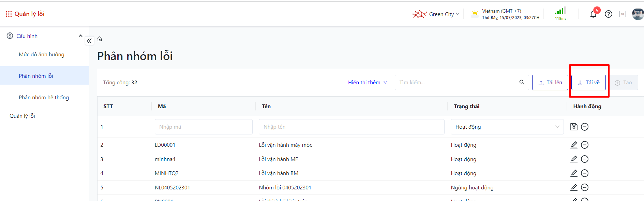Remove the new input row 1
644x201 pixels.
pos(585,127)
